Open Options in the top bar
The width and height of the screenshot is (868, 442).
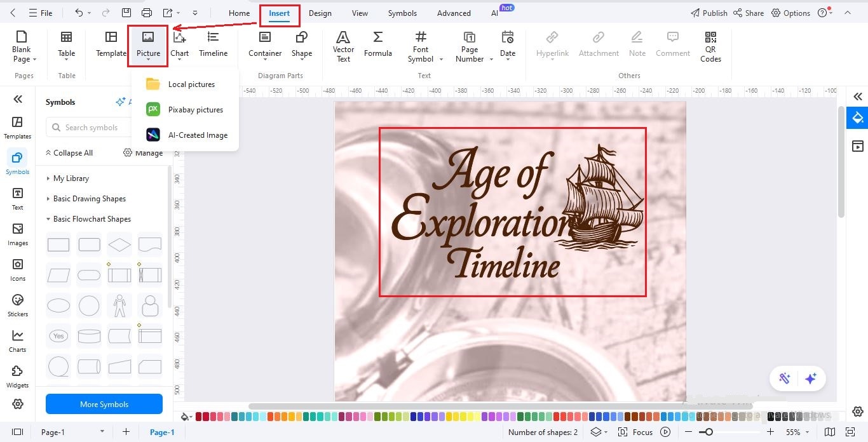790,13
